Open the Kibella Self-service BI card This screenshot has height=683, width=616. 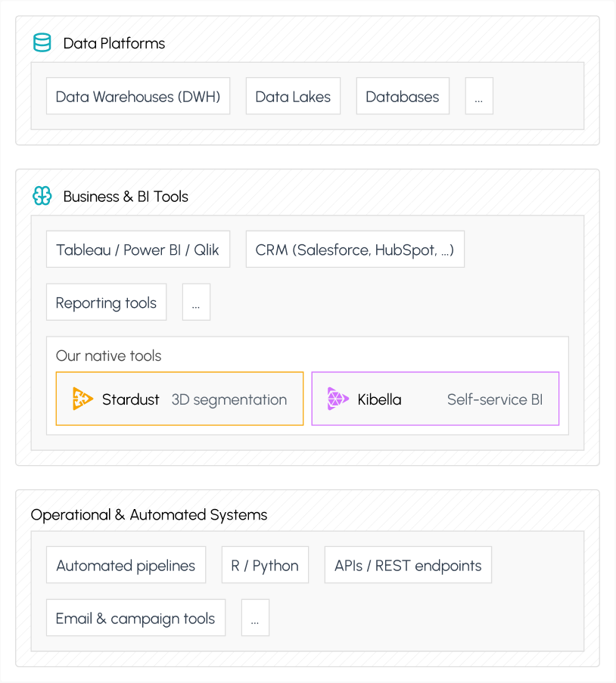(x=435, y=399)
